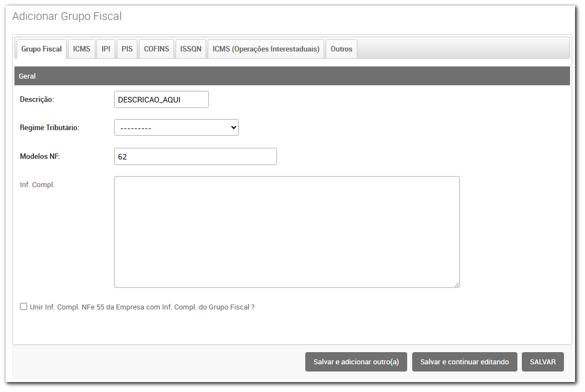Screen dimensions: 585x392
Task: Click the Descrição text field
Action: tap(161, 100)
